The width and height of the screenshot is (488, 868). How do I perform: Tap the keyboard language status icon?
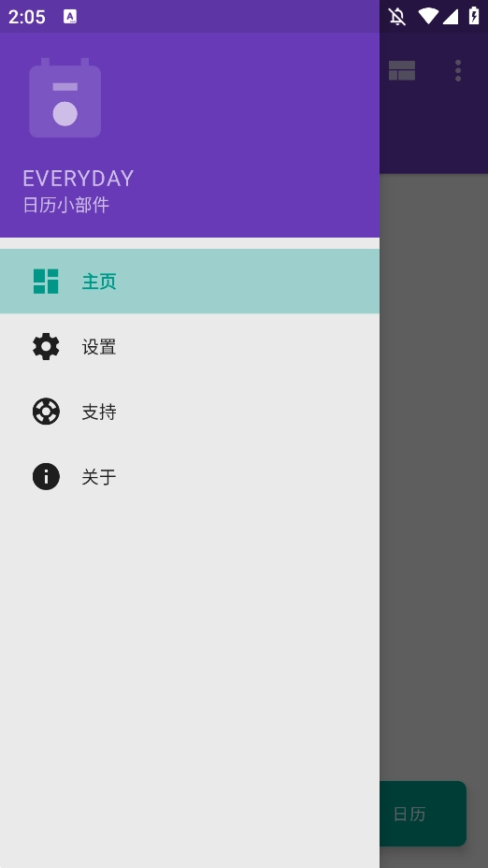[70, 16]
